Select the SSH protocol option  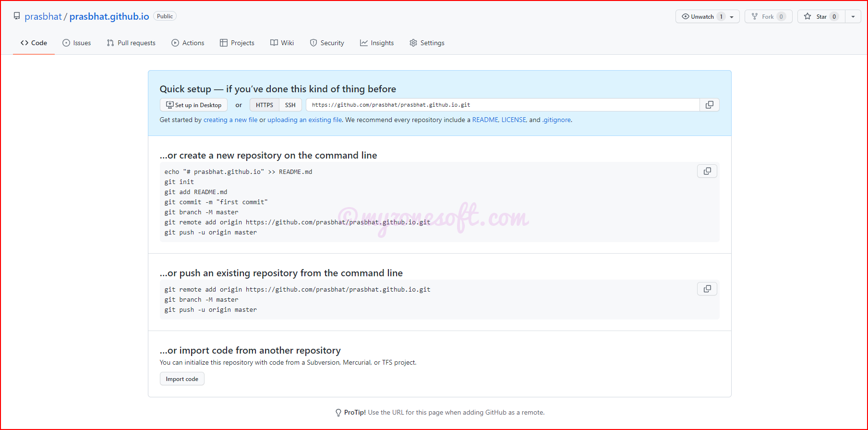click(290, 105)
